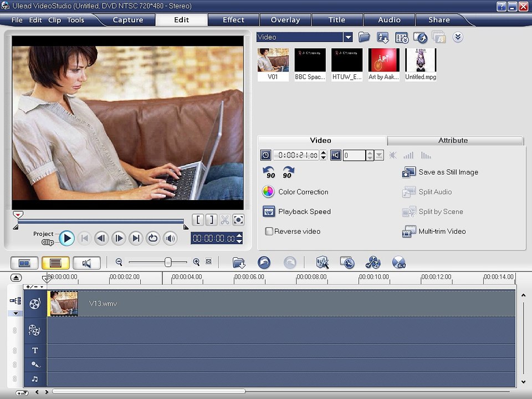Open Playback Speed settings

pyautogui.click(x=296, y=211)
